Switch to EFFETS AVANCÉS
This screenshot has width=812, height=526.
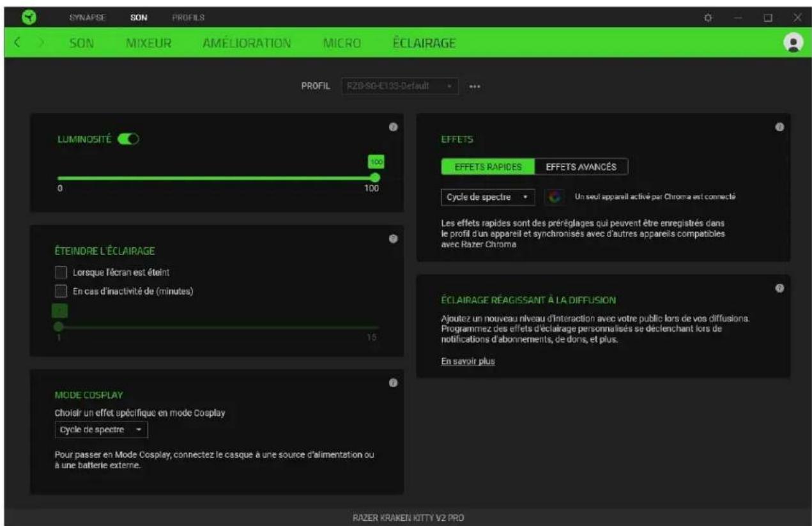(x=581, y=166)
